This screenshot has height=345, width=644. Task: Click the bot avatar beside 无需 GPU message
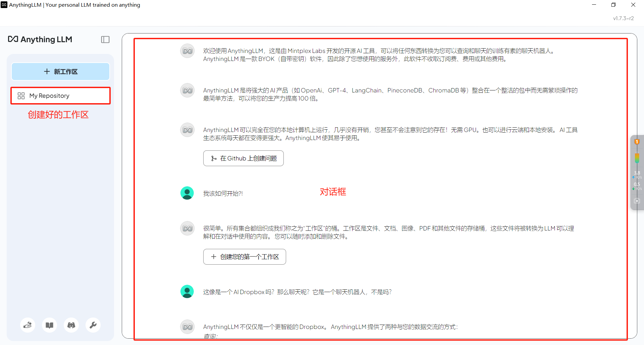pos(187,130)
